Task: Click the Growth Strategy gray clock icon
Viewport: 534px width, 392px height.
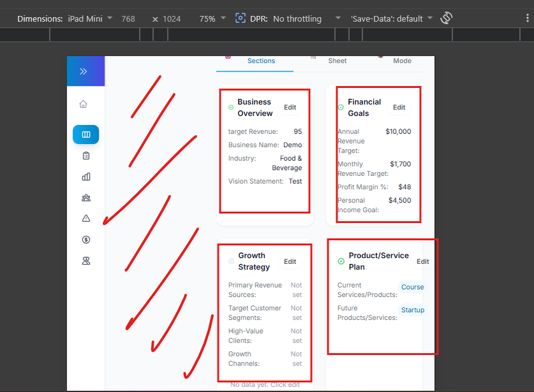Action: (231, 261)
